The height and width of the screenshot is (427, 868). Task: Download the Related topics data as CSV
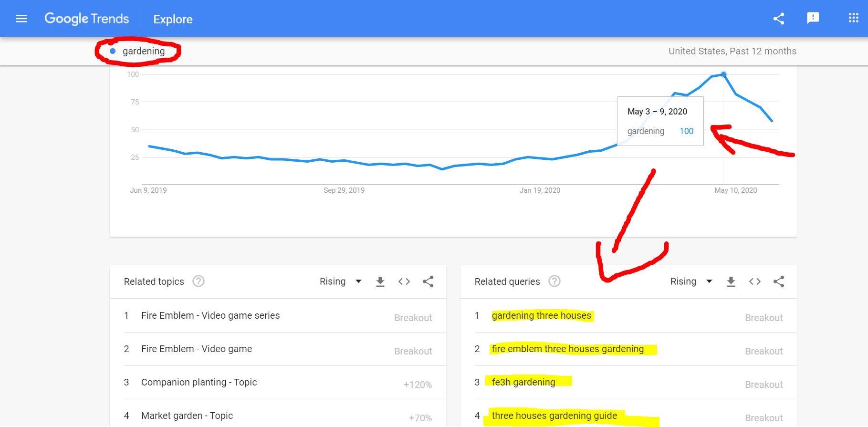380,281
